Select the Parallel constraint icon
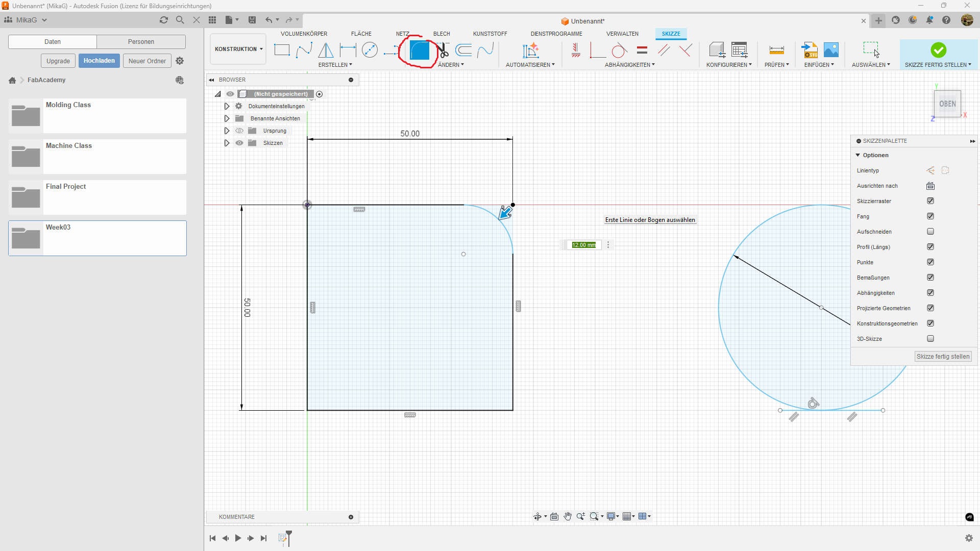Viewport: 980px width, 551px height. click(664, 50)
